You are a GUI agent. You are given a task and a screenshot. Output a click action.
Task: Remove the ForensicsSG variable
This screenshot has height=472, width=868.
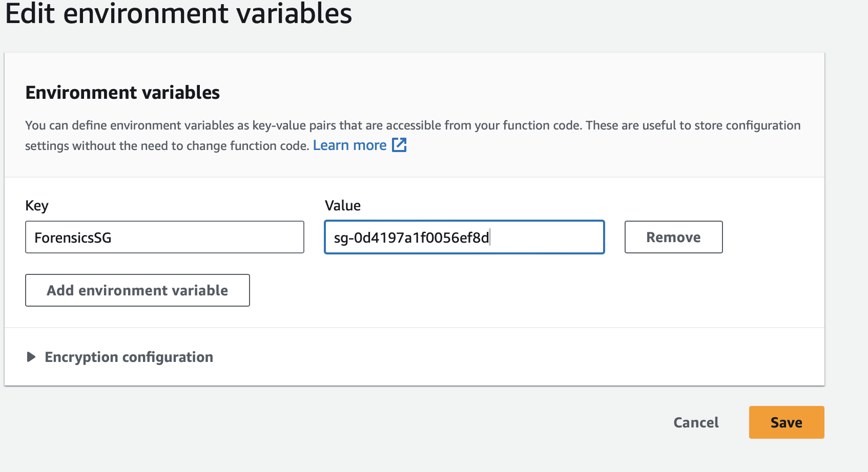click(x=673, y=237)
